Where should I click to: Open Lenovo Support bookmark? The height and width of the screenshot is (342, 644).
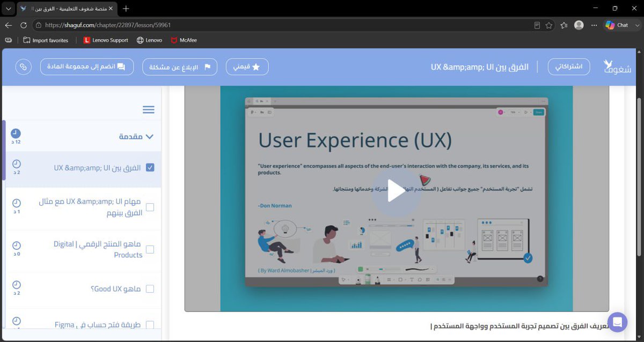tap(106, 40)
